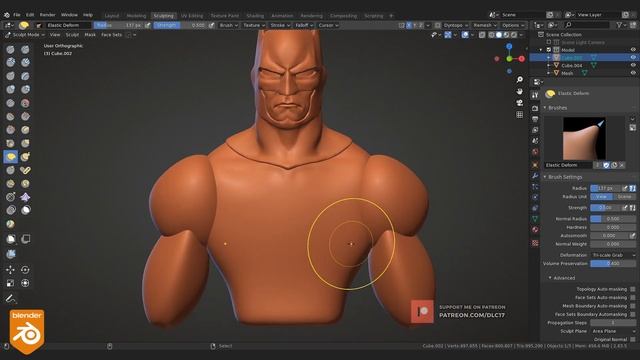Toggle the camera view icon
This screenshot has height=360, width=640.
520,103
